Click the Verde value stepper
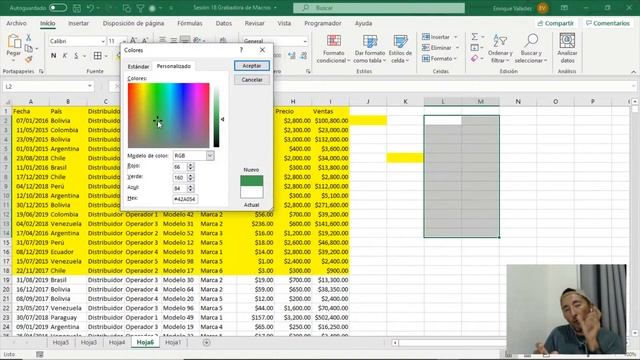Viewport: 640px width, 360px height. [190, 178]
